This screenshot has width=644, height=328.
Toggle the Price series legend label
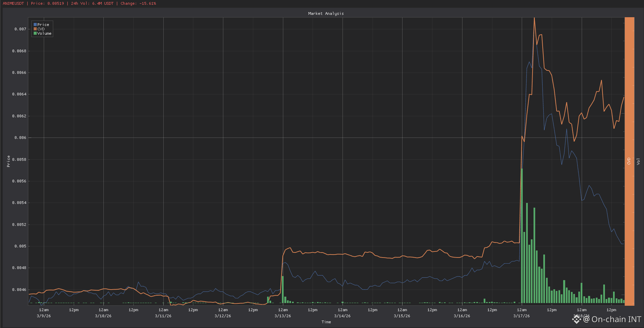(43, 25)
